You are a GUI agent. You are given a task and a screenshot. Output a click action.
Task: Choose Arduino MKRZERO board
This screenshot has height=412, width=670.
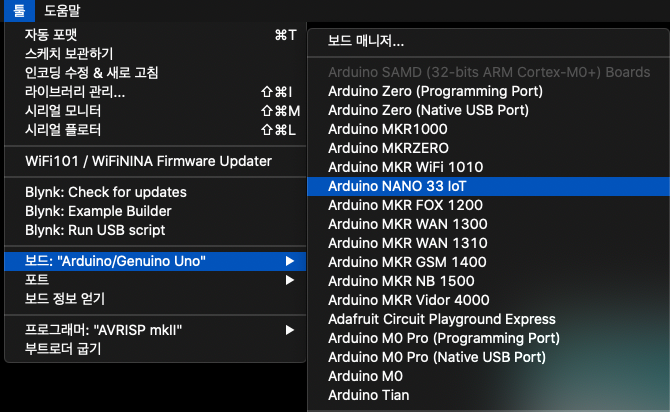488,148
